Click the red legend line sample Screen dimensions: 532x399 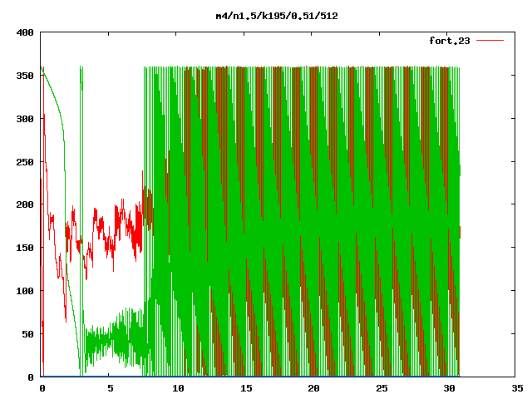pos(490,41)
